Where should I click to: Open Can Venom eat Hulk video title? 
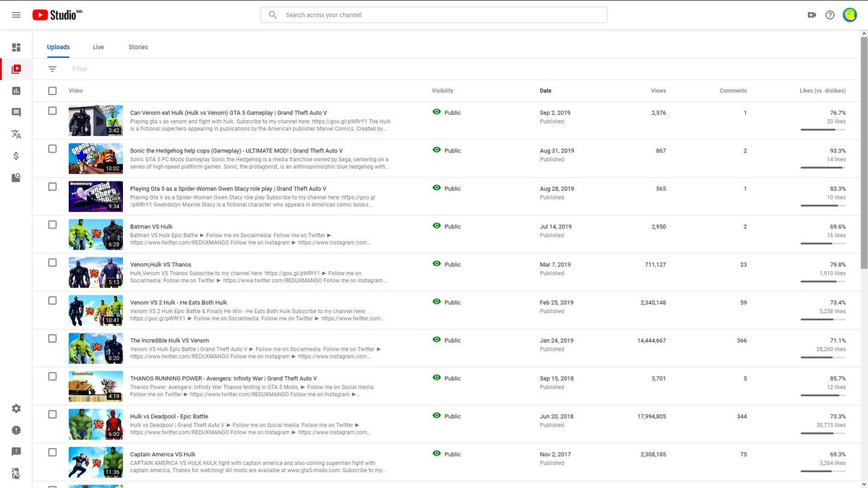[x=229, y=113]
